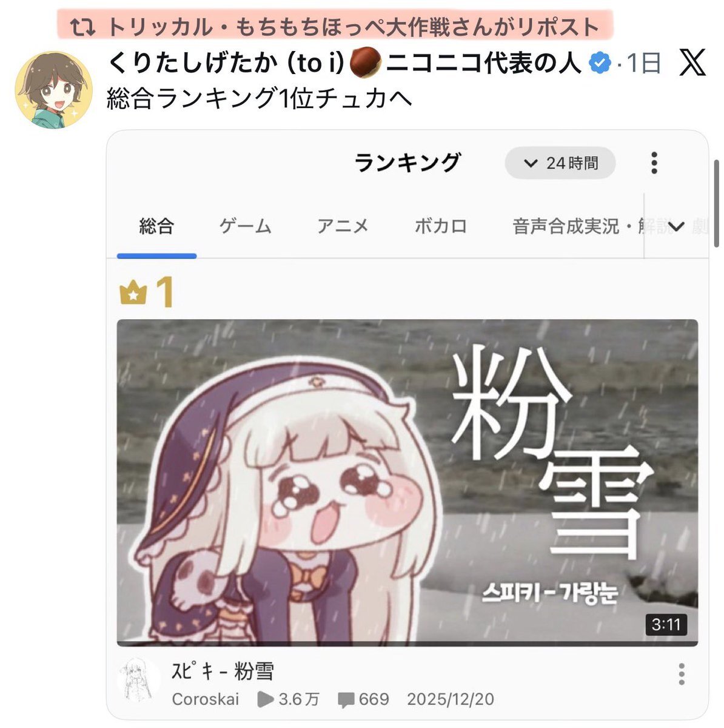Click the gold crown rank icon
724x728 pixels.
click(x=133, y=293)
